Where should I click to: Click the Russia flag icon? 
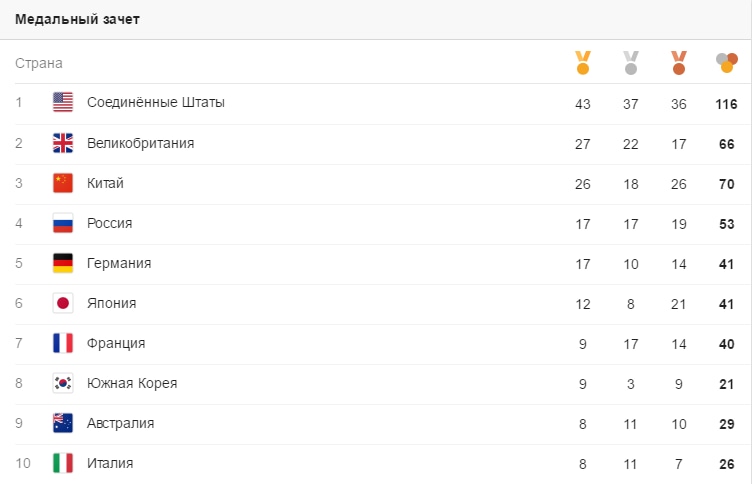pos(63,223)
